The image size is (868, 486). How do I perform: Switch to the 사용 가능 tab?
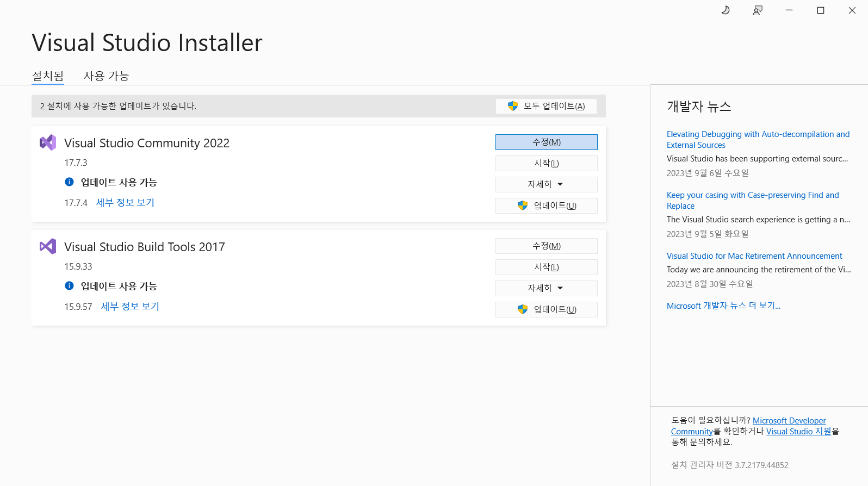click(106, 76)
